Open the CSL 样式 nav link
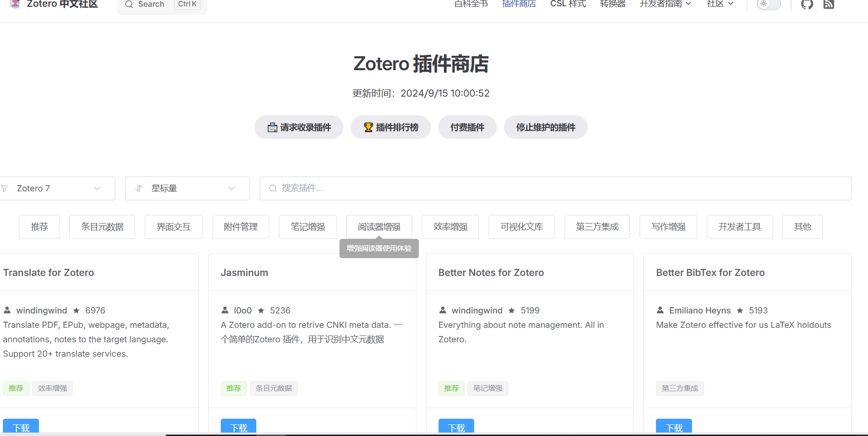The height and width of the screenshot is (436, 868). 568,4
